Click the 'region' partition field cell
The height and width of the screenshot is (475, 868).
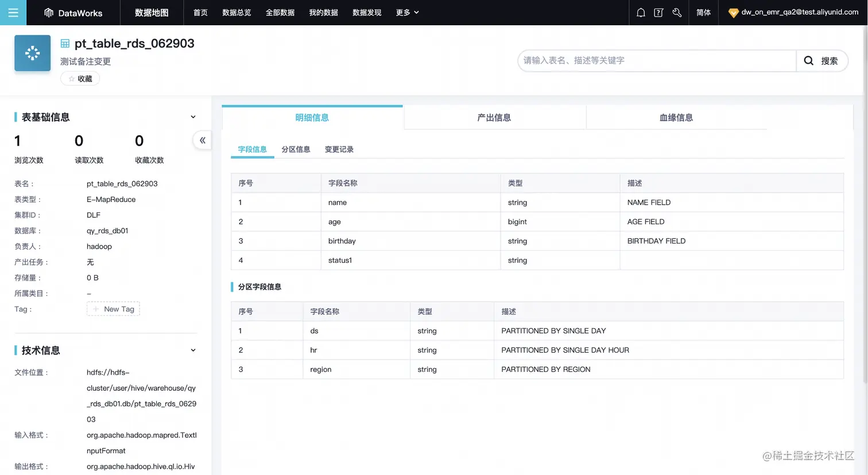(356, 369)
